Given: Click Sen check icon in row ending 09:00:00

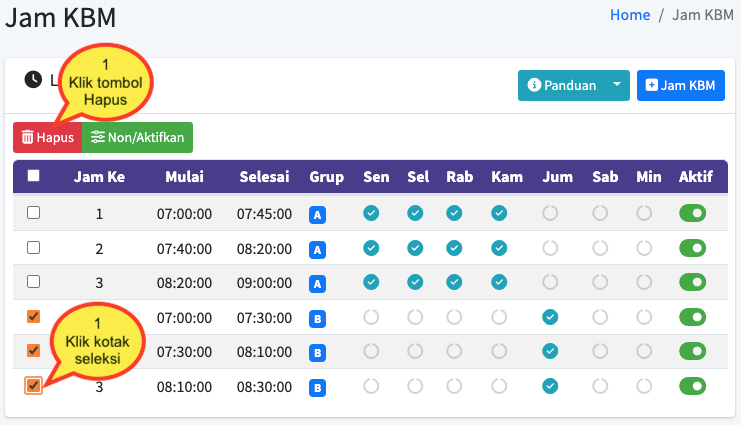Looking at the screenshot, I should (371, 282).
